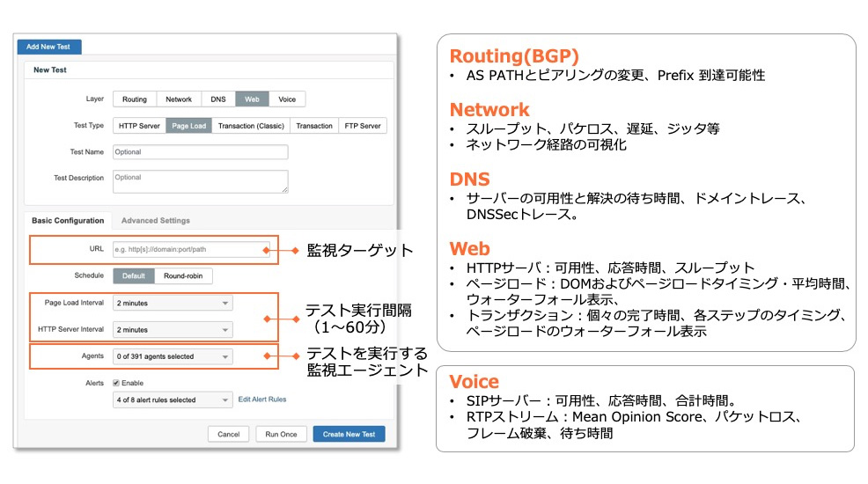Open the Edit Alert Rules link
The height and width of the screenshot is (484, 868).
pos(262,400)
